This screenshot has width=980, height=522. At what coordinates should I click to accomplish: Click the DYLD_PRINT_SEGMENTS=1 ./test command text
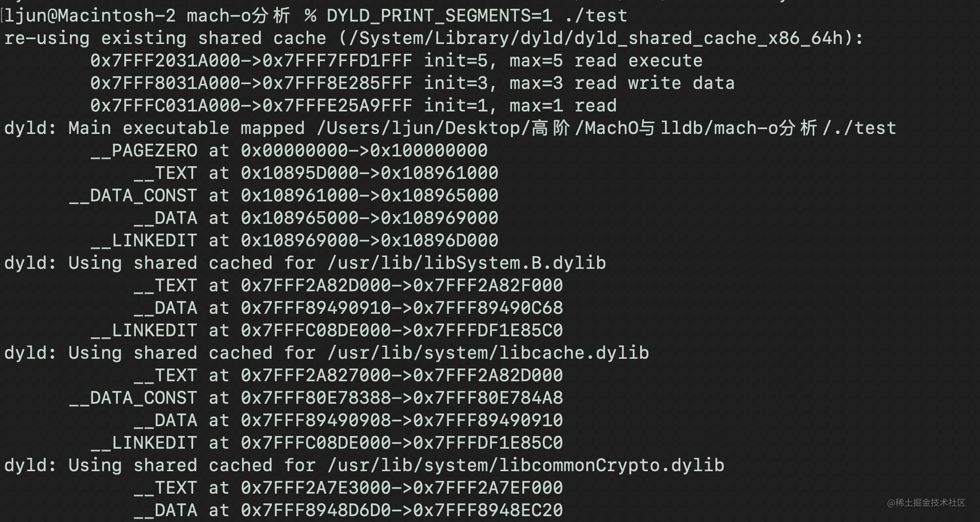(477, 16)
